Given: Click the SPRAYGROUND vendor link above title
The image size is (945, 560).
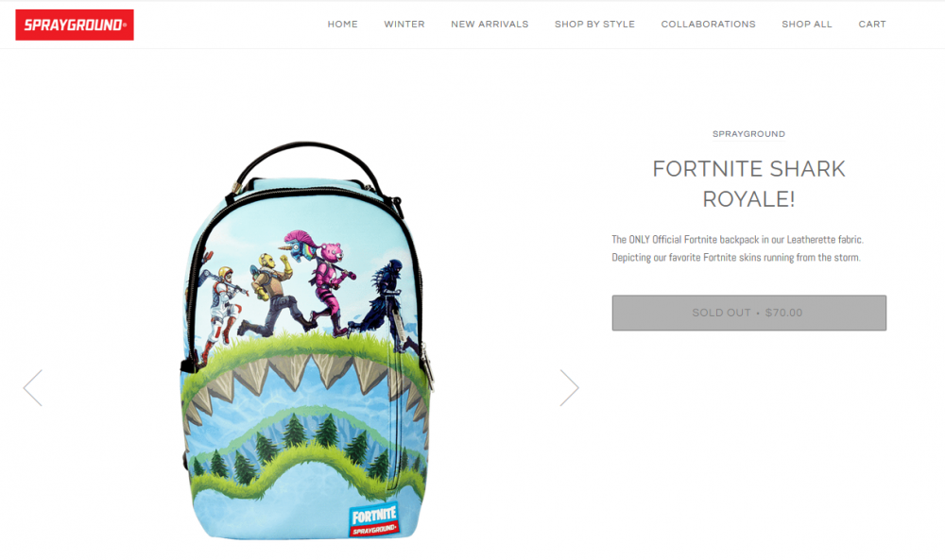Looking at the screenshot, I should [749, 134].
